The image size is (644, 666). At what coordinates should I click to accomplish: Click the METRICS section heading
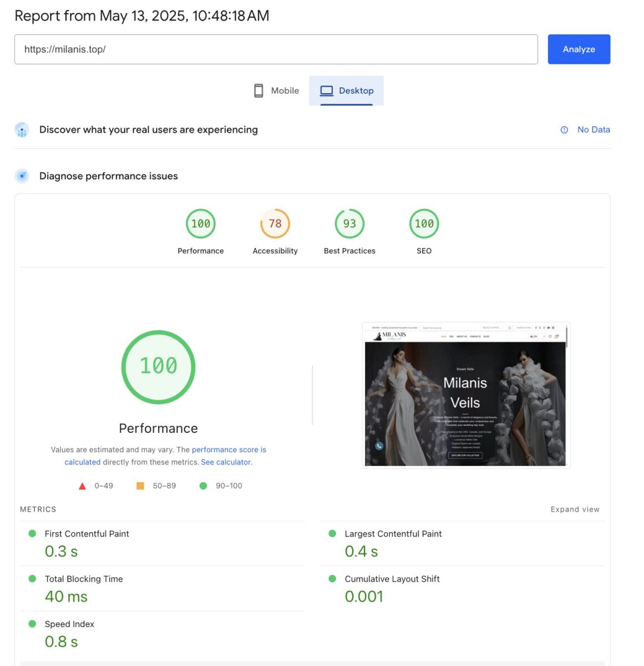point(38,509)
